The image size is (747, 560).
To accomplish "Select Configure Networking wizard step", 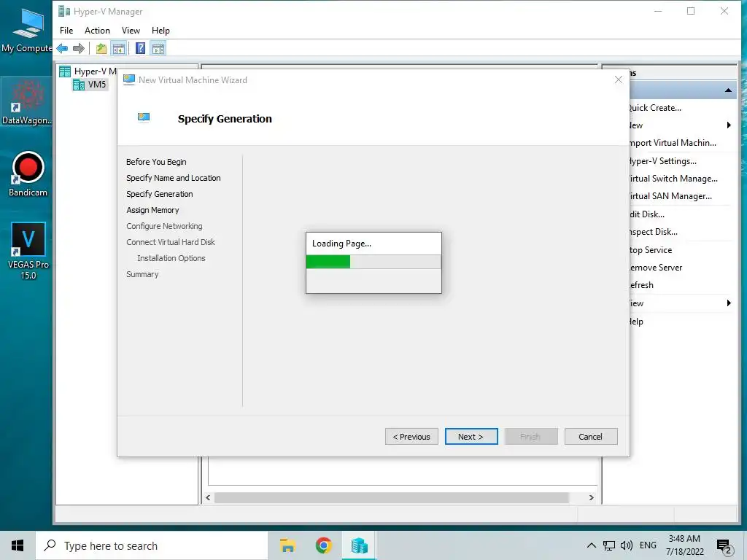I will click(164, 226).
